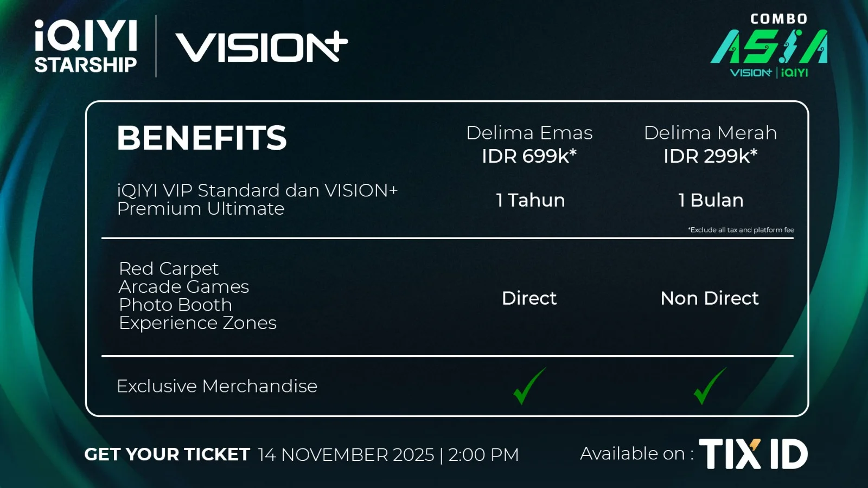The width and height of the screenshot is (868, 488).
Task: Click the "Direct" access label
Action: [529, 298]
